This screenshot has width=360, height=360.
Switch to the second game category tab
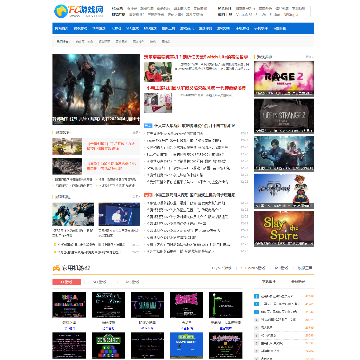(99, 282)
